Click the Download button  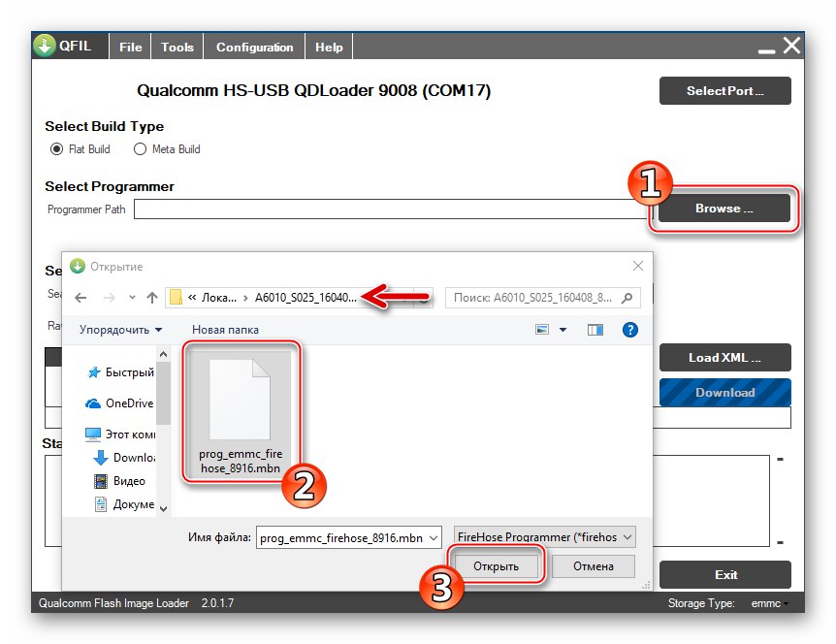(724, 393)
